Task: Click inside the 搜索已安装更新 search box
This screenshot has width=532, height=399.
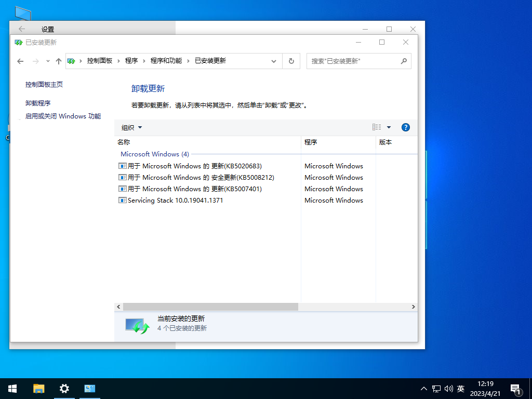Action: (353, 61)
